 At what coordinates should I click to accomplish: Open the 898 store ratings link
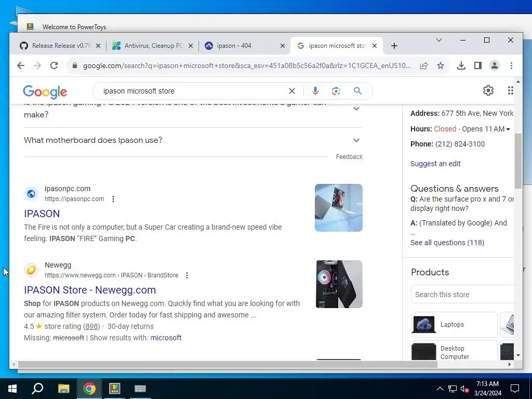pyautogui.click(x=91, y=326)
